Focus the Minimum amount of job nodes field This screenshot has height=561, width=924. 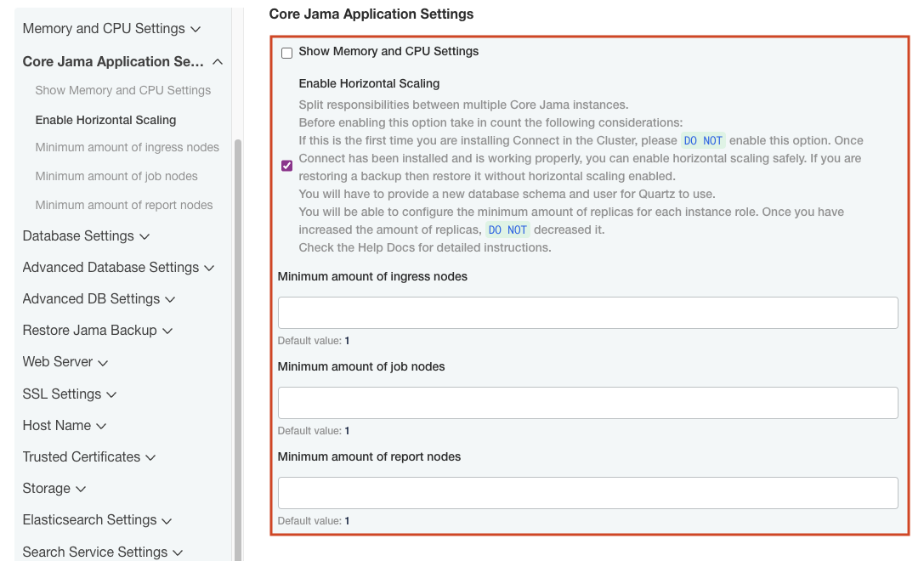(587, 403)
